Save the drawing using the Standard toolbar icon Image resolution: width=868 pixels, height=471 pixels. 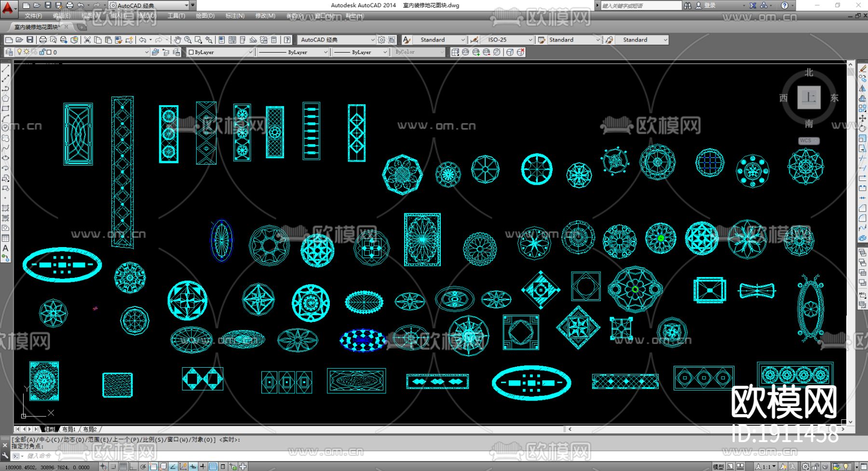(30, 40)
